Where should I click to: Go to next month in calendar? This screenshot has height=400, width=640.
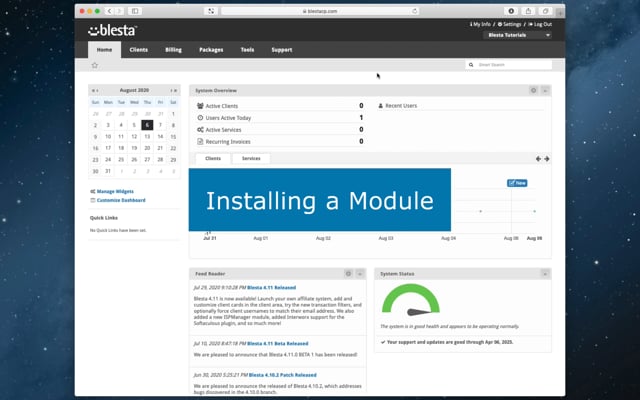[x=171, y=90]
